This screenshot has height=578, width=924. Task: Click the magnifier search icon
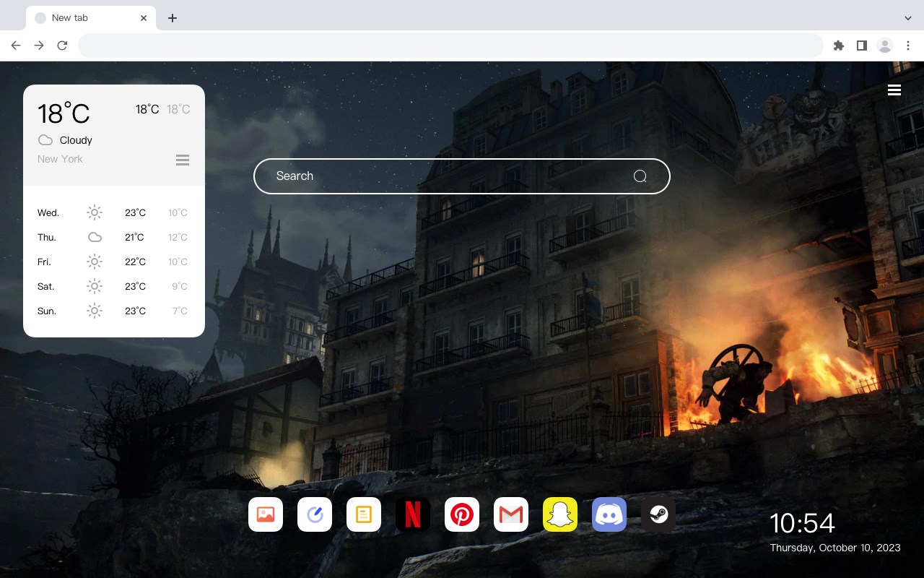pyautogui.click(x=640, y=176)
